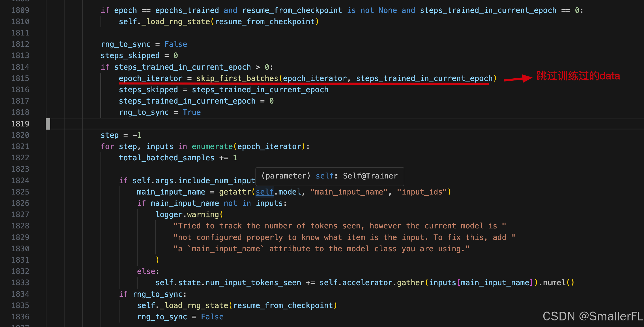Image resolution: width=644 pixels, height=327 pixels.
Task: Click the else keyword on line 1832
Action: (x=146, y=271)
